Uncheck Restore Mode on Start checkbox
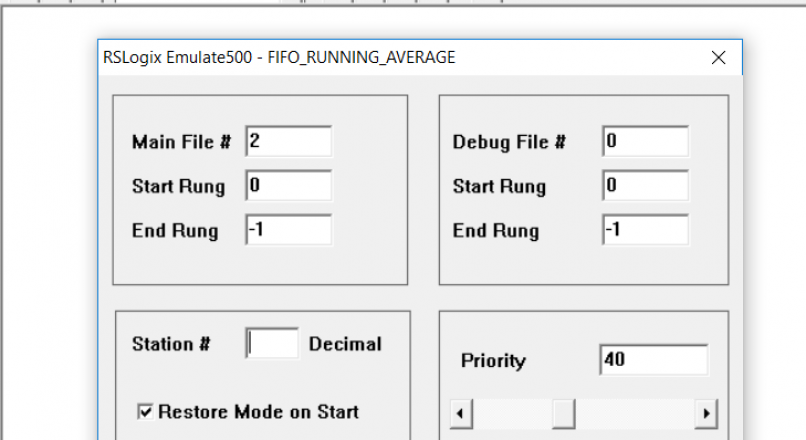This screenshot has height=440, width=806. point(145,412)
